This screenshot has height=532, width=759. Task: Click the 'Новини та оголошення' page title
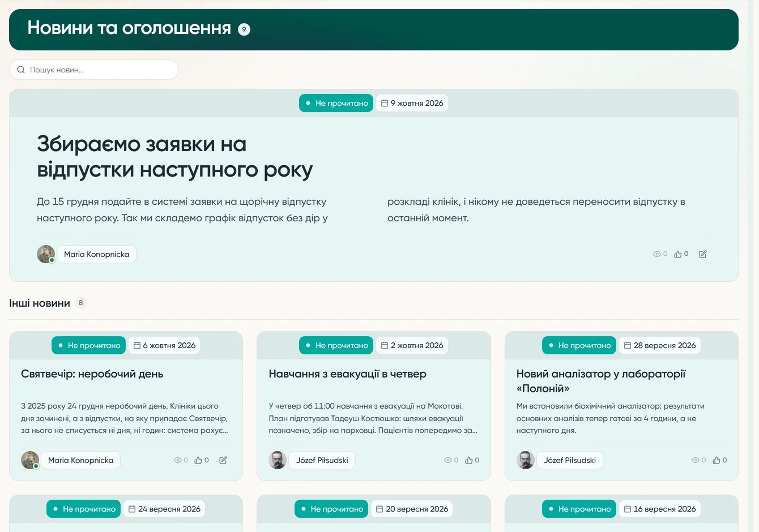(x=129, y=28)
